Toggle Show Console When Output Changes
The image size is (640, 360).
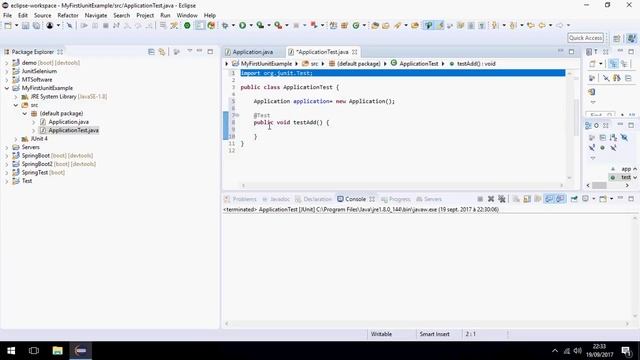click(549, 199)
